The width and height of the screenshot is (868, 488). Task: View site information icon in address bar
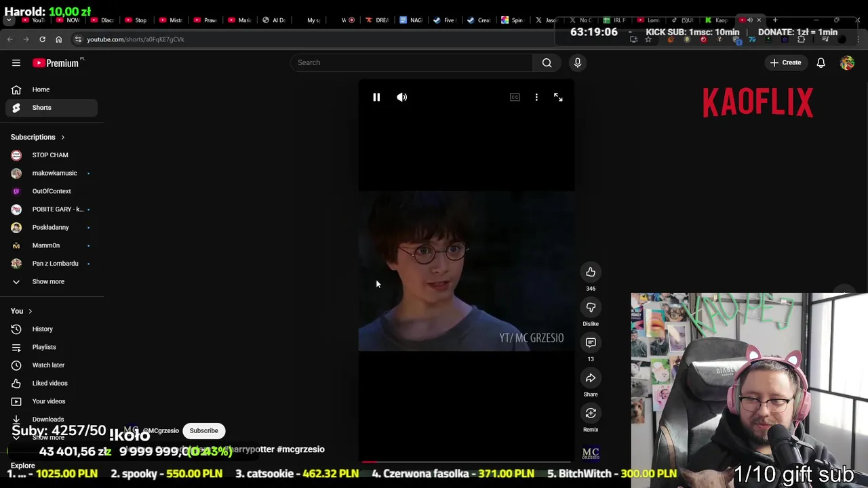(x=78, y=39)
